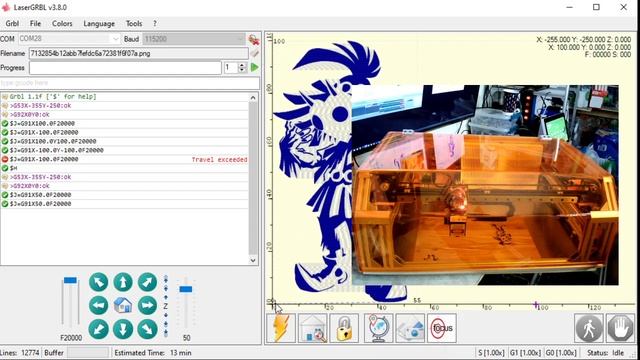The image size is (640, 360).
Task: Jog diagonally up-right with the arrow button
Action: coord(147,282)
